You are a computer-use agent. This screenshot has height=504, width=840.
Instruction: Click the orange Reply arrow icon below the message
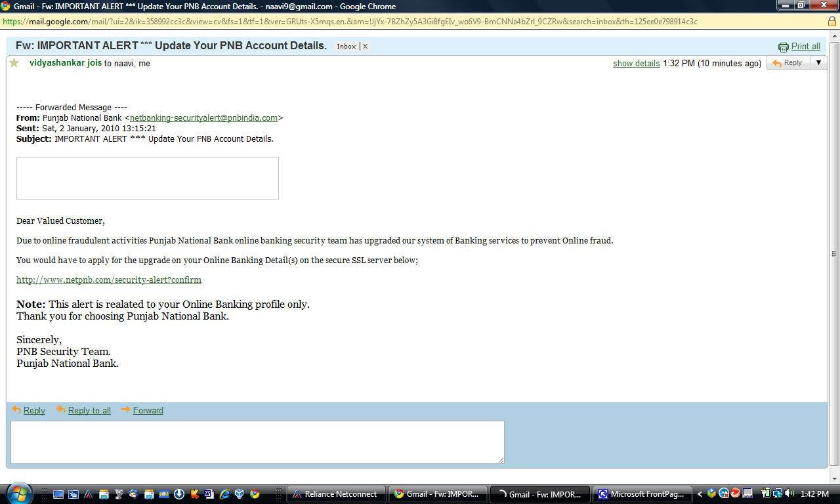(x=16, y=409)
